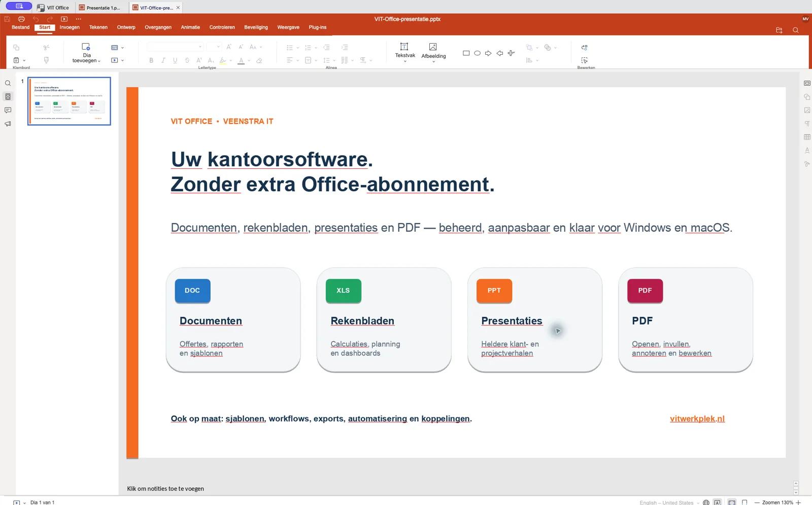The width and height of the screenshot is (812, 505).
Task: Insert a Tekstvak text box
Action: pyautogui.click(x=405, y=52)
